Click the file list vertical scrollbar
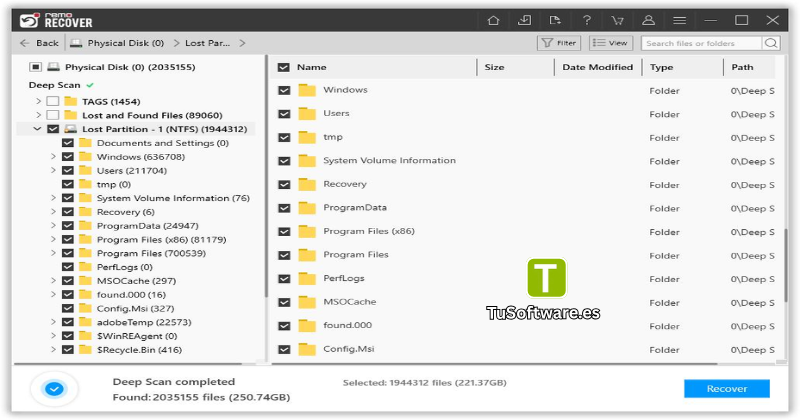Screen dimensions: 800x420 point(786,265)
